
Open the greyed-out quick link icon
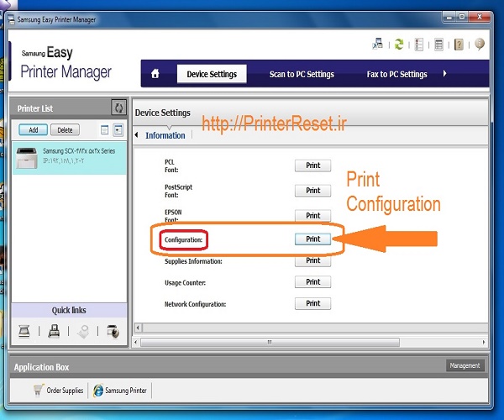pyautogui.click(x=83, y=331)
